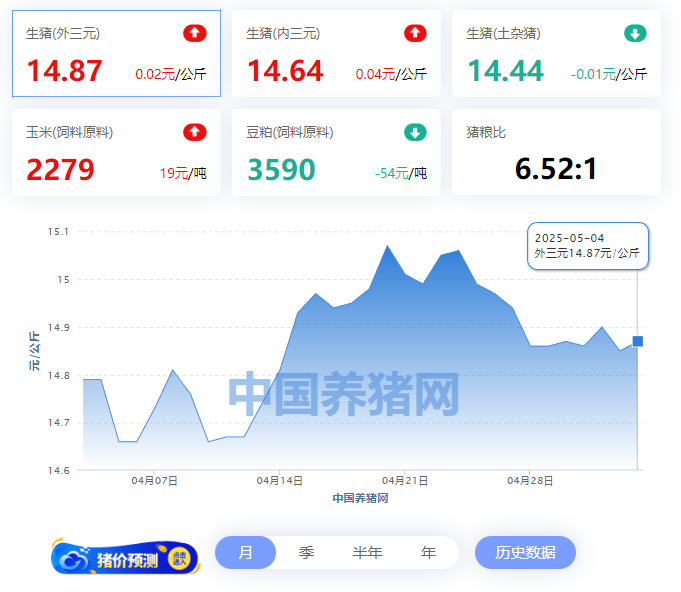Click green down arrow on 豆粕 card

point(415,132)
